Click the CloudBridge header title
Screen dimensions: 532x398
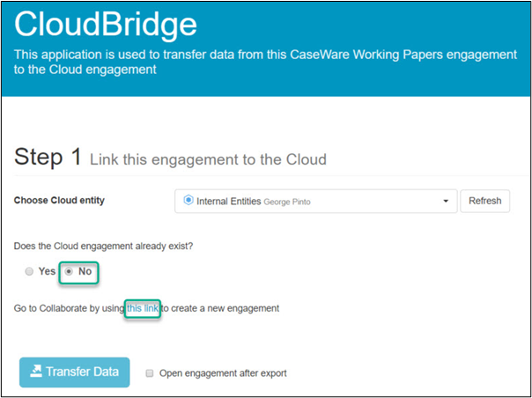[106, 27]
